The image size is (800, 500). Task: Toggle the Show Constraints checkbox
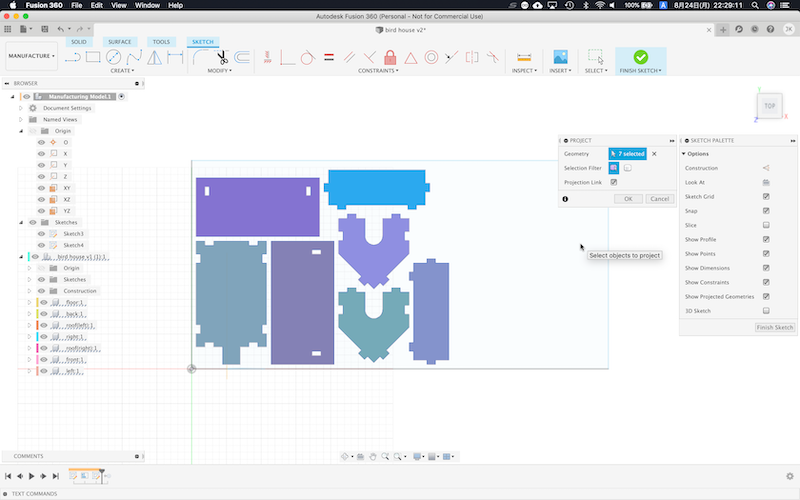766,282
